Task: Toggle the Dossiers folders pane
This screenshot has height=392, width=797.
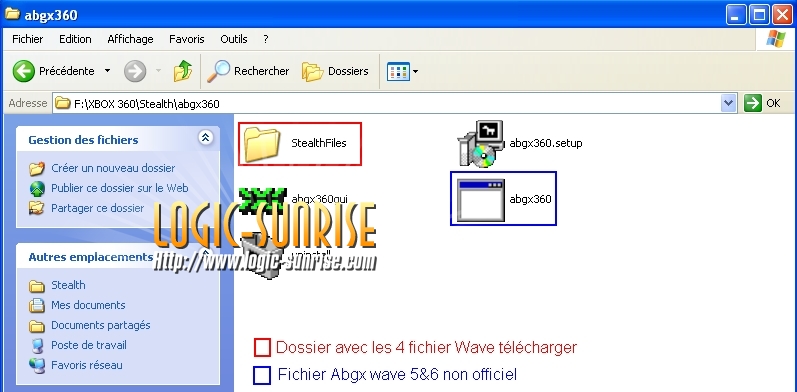Action: (335, 71)
